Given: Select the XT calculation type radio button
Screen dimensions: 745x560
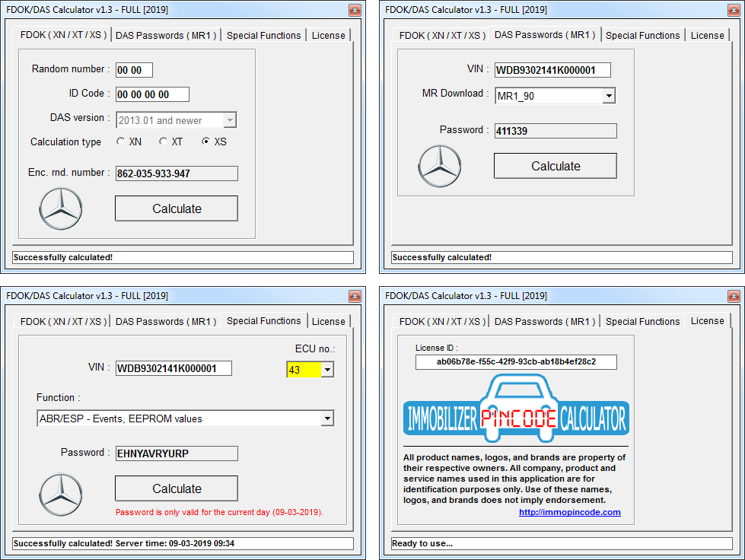Looking at the screenshot, I should click(x=163, y=142).
